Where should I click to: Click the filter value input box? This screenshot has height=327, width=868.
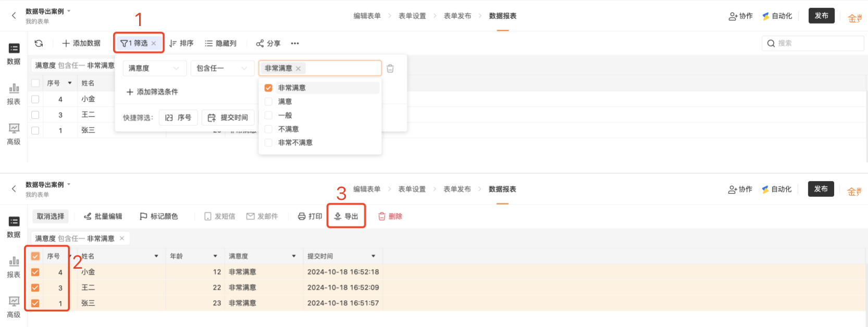point(320,68)
